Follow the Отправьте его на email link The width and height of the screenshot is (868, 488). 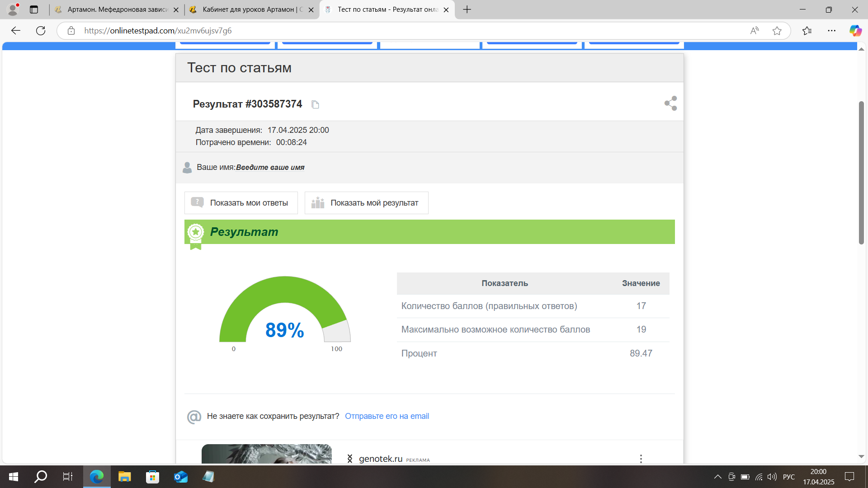coord(387,416)
